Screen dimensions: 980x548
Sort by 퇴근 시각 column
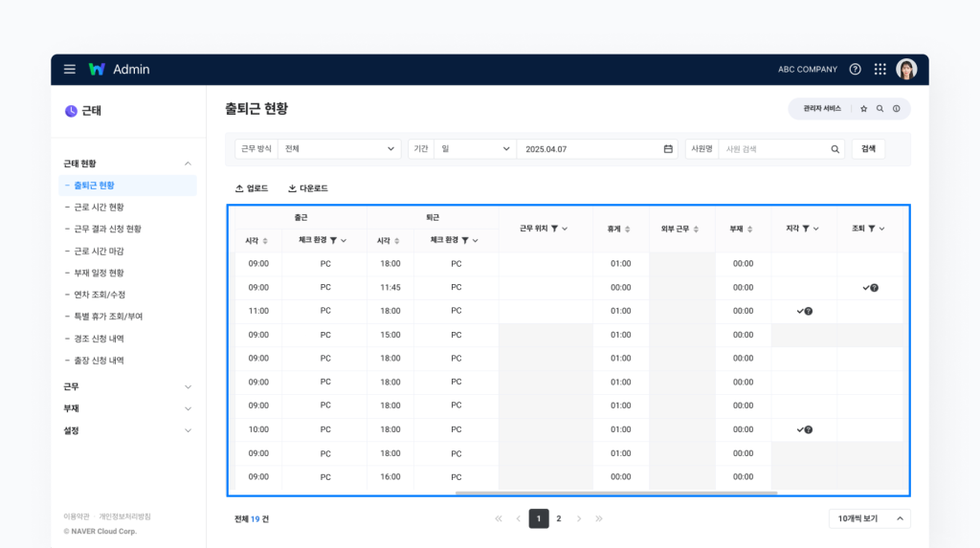[x=397, y=241]
